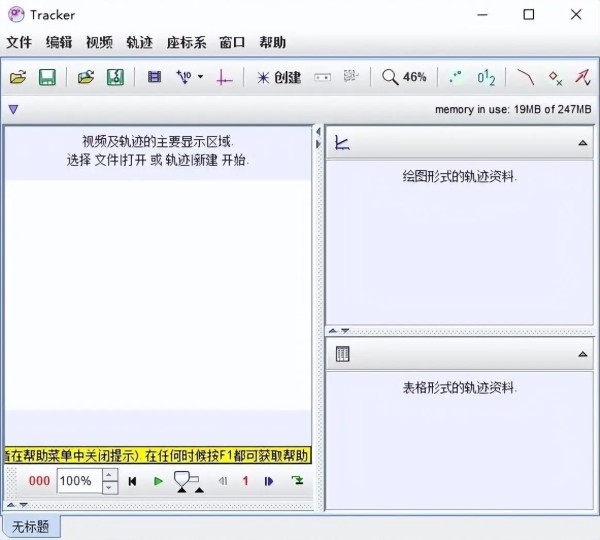This screenshot has height=540, width=600.
Task: Toggle the looping playback icon
Action: coord(297,480)
